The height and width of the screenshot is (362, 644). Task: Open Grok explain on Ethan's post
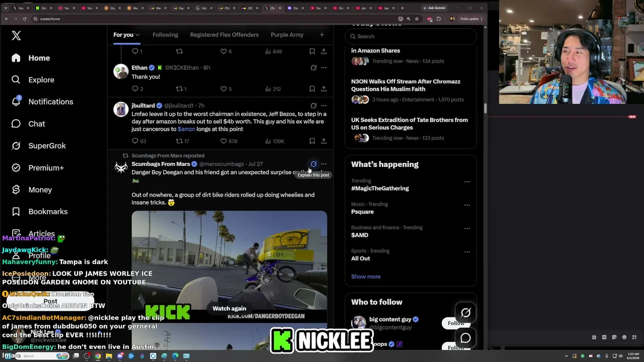point(313,67)
